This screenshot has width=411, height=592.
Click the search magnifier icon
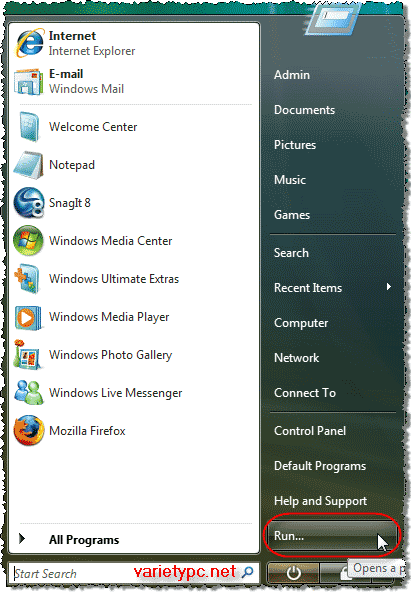[248, 572]
